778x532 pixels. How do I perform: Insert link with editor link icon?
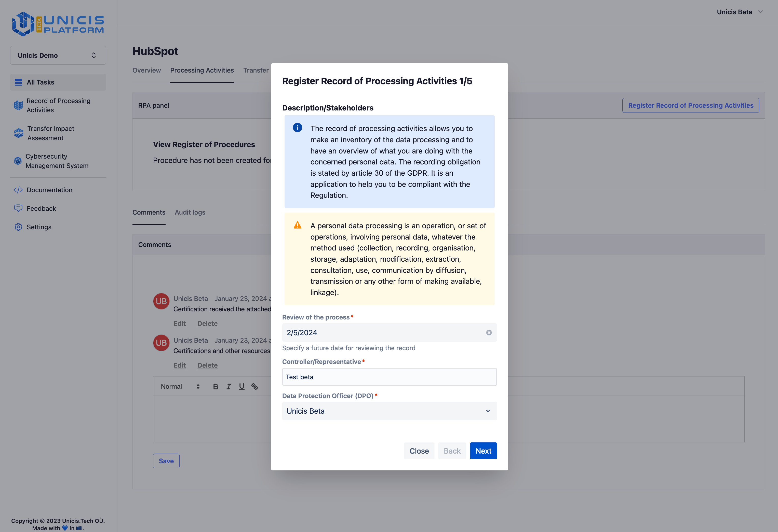pos(255,386)
